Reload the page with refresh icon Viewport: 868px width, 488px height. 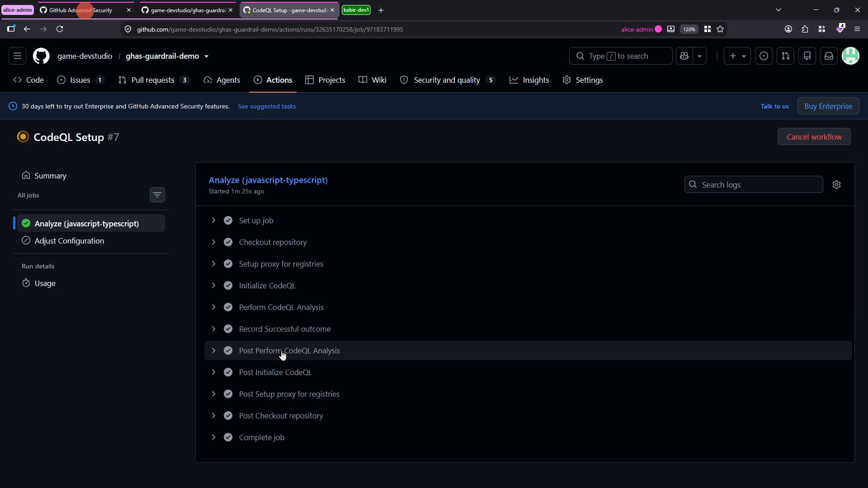(x=60, y=29)
